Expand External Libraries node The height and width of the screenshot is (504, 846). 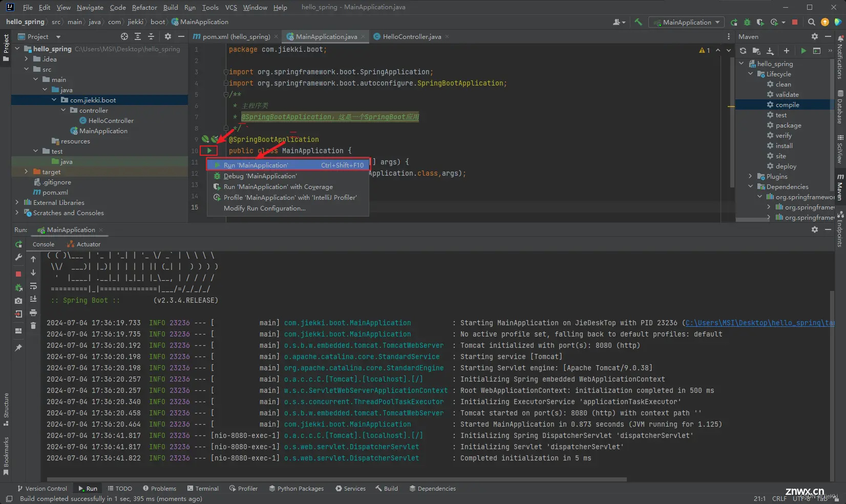[17, 202]
